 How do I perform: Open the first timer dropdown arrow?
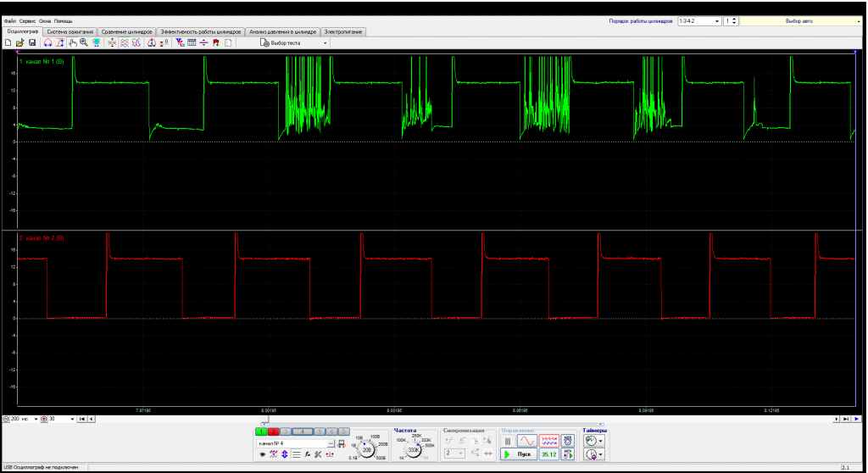point(600,441)
